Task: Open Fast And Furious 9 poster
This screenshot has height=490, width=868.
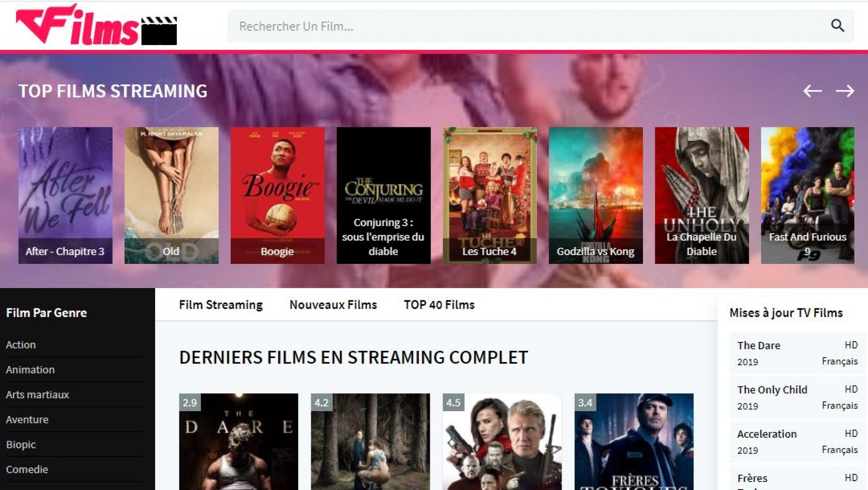Action: pyautogui.click(x=807, y=195)
